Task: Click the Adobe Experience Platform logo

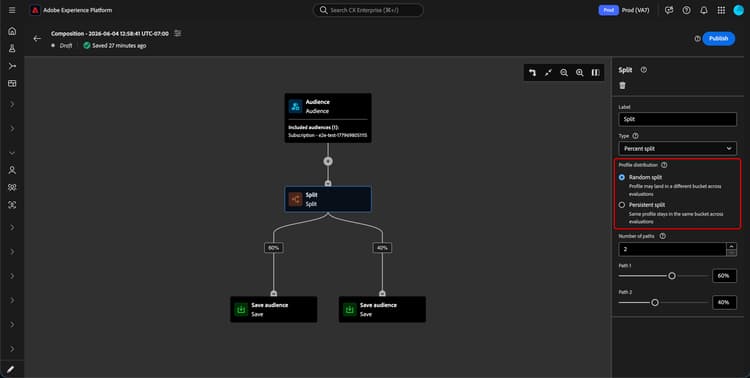Action: click(35, 10)
